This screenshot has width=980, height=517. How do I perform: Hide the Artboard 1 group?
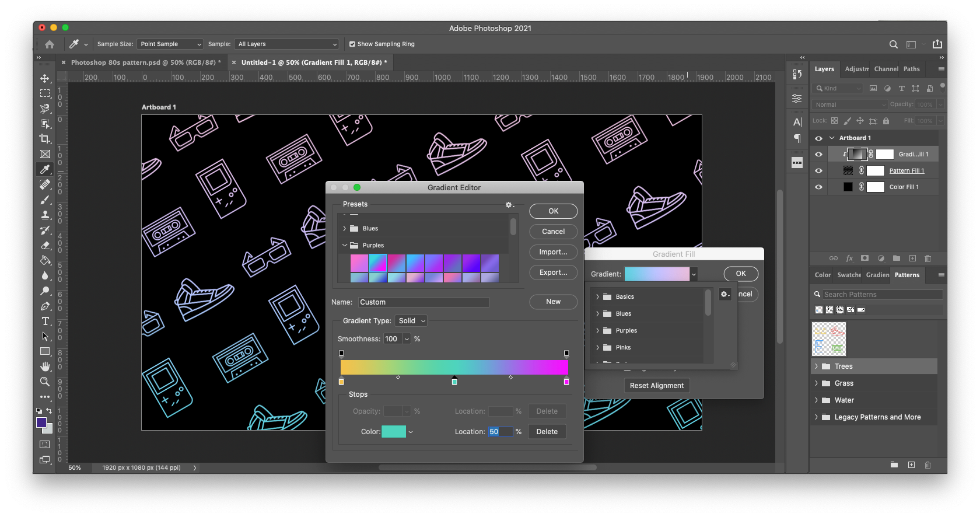[818, 138]
